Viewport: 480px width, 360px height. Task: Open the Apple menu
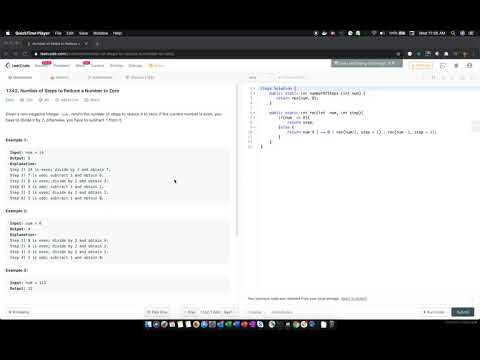click(8, 33)
